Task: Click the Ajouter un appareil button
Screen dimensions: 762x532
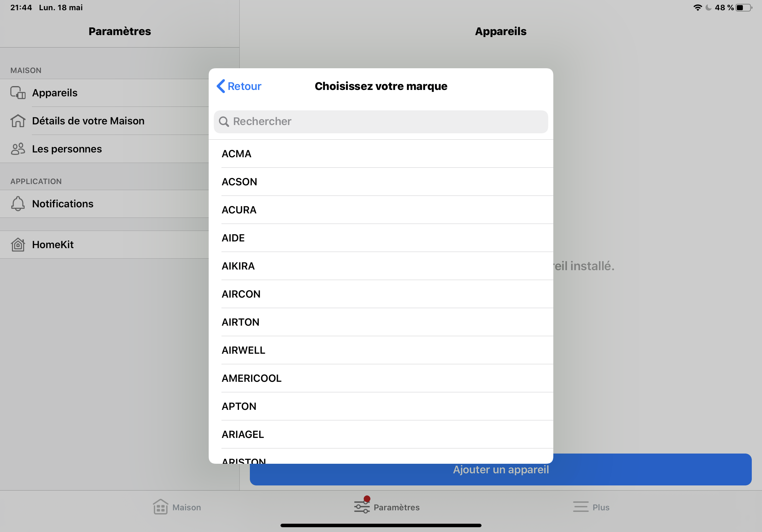Action: point(501,469)
